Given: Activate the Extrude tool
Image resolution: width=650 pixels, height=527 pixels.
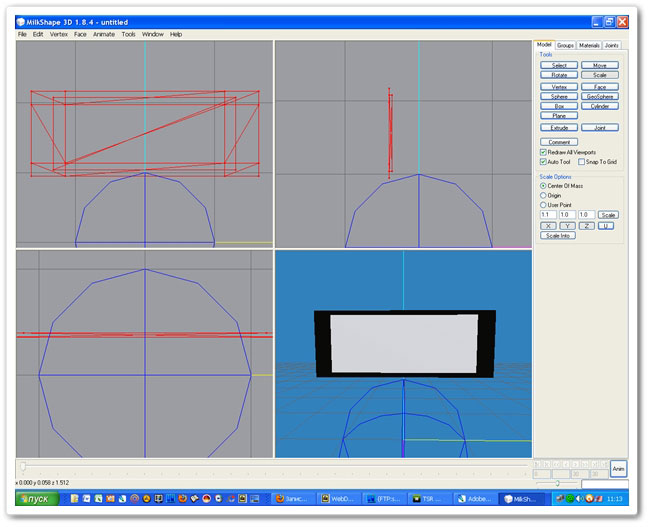Looking at the screenshot, I should pos(559,128).
